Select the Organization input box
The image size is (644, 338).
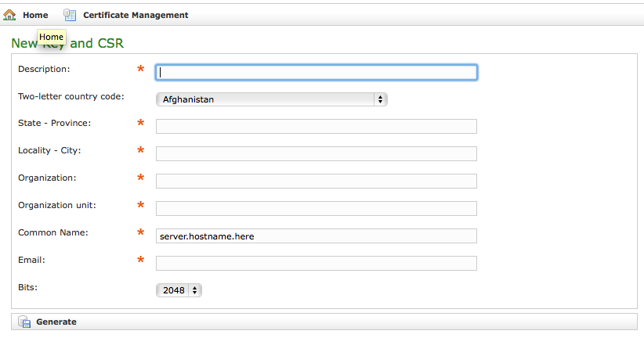pyautogui.click(x=316, y=181)
